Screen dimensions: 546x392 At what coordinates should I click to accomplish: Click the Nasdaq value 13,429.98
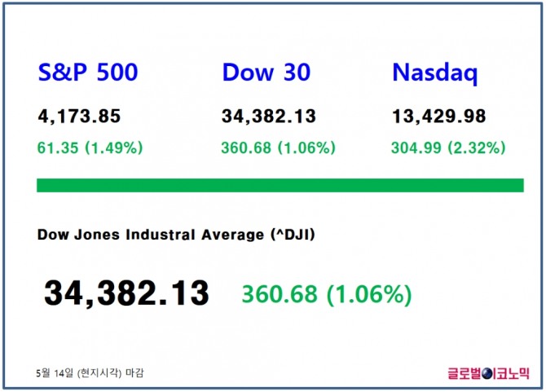point(438,117)
